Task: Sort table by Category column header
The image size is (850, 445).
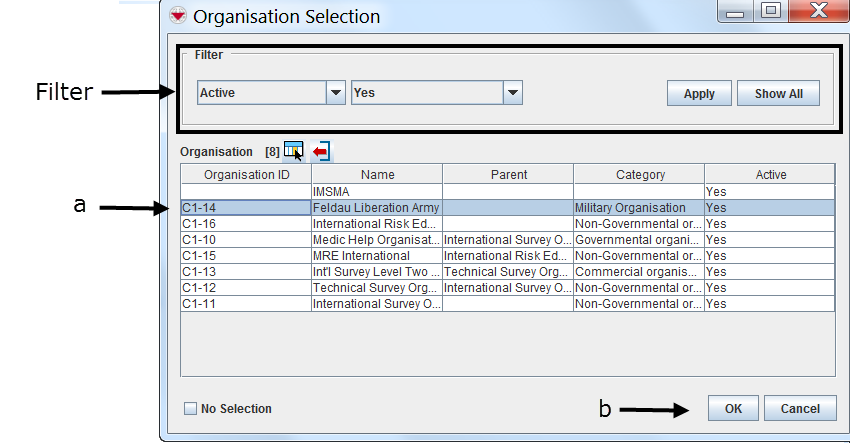Action: click(x=639, y=174)
